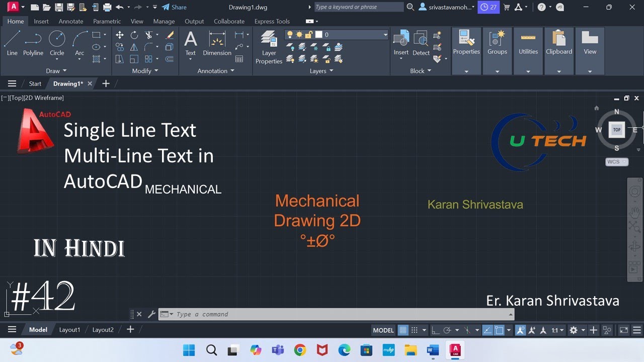Click the MODEL space button in status bar
The height and width of the screenshot is (362, 644).
point(383,330)
